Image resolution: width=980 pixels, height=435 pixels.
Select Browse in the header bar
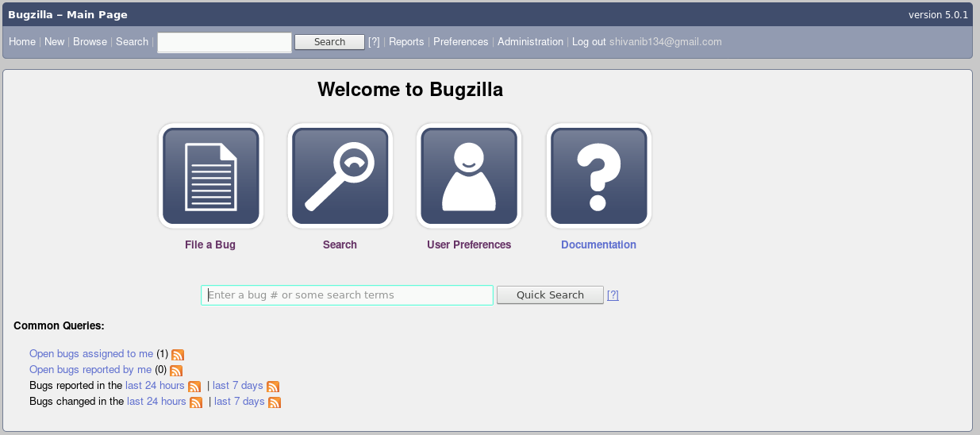(x=90, y=42)
